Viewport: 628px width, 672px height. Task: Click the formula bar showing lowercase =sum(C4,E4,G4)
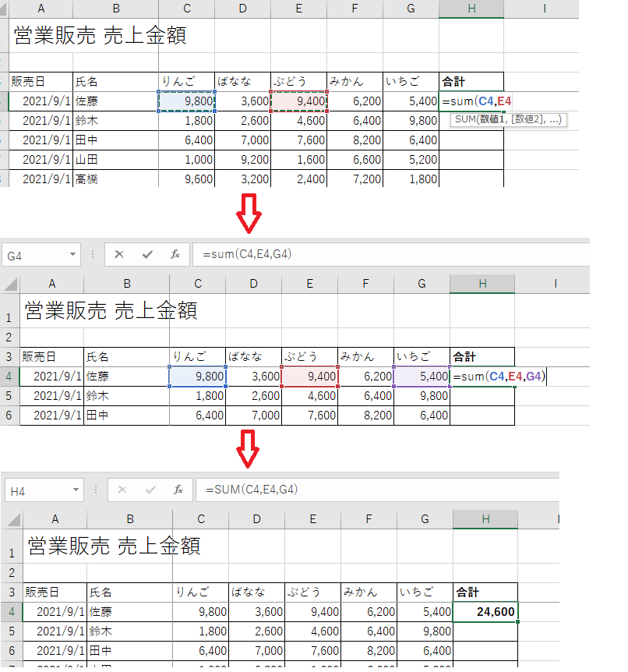[390, 254]
